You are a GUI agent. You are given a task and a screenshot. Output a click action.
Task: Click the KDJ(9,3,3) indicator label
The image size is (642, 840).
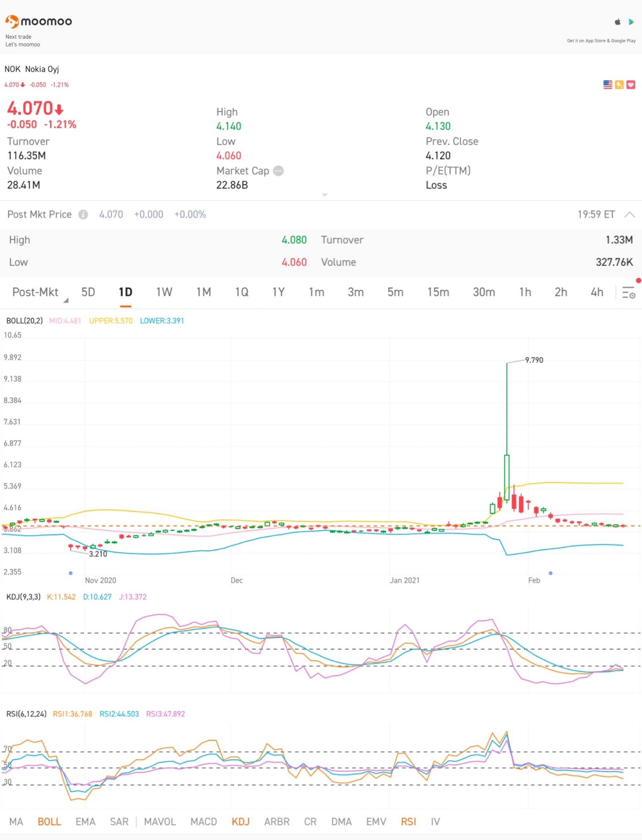23,597
